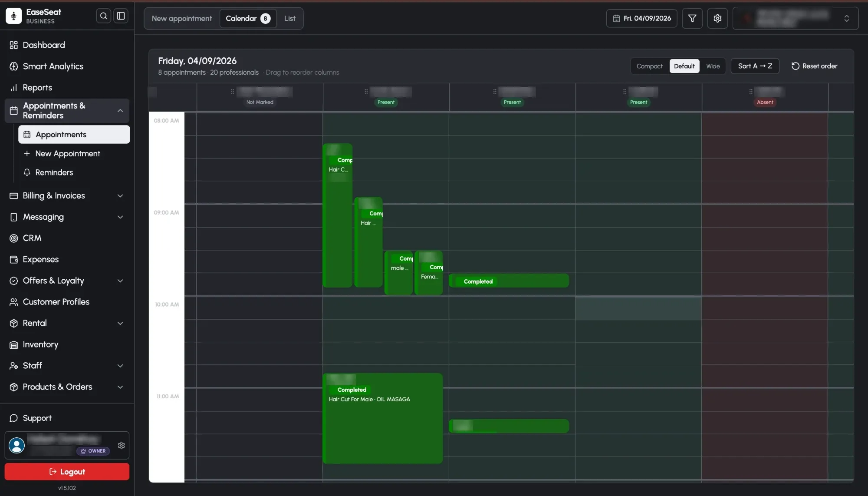
Task: Select New Appointment sidebar item
Action: 74,153
